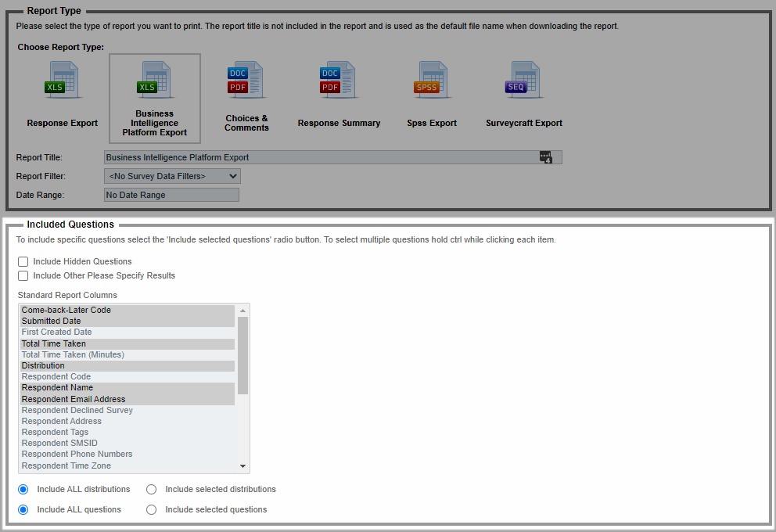The width and height of the screenshot is (776, 532).
Task: Tick Include Other Please Specify Results
Action: 23,276
